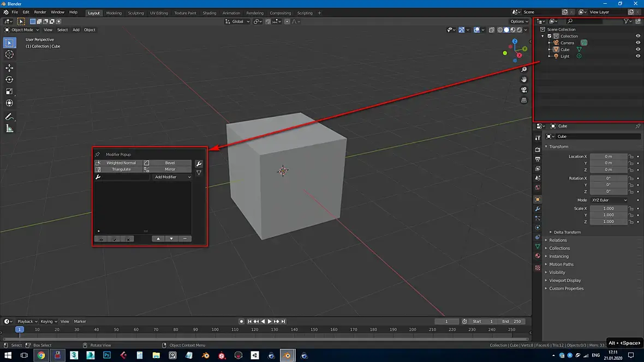Hide the Cube in the outliner
644x362 pixels.
(637, 50)
